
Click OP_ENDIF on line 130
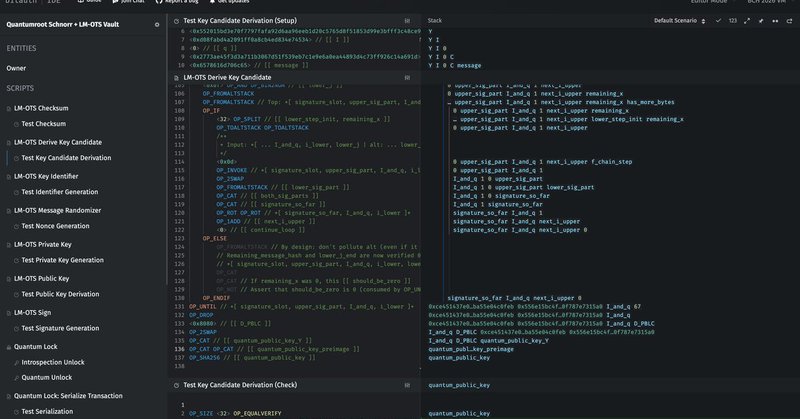(x=216, y=298)
